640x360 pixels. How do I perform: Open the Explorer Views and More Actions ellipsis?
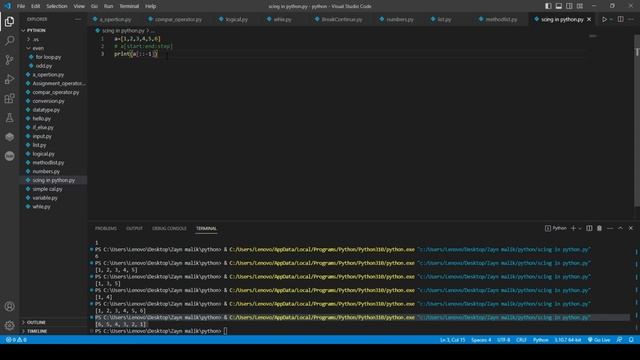pos(78,19)
